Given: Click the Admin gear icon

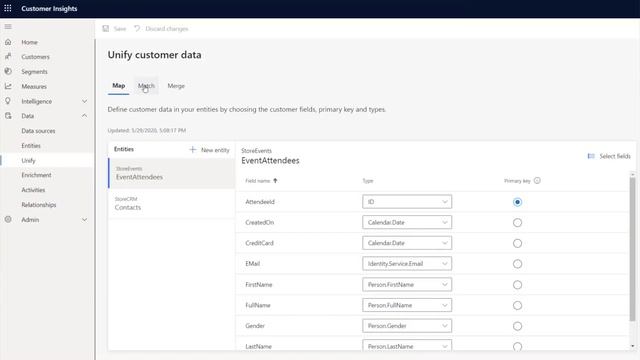Looking at the screenshot, I should click(x=8, y=220).
